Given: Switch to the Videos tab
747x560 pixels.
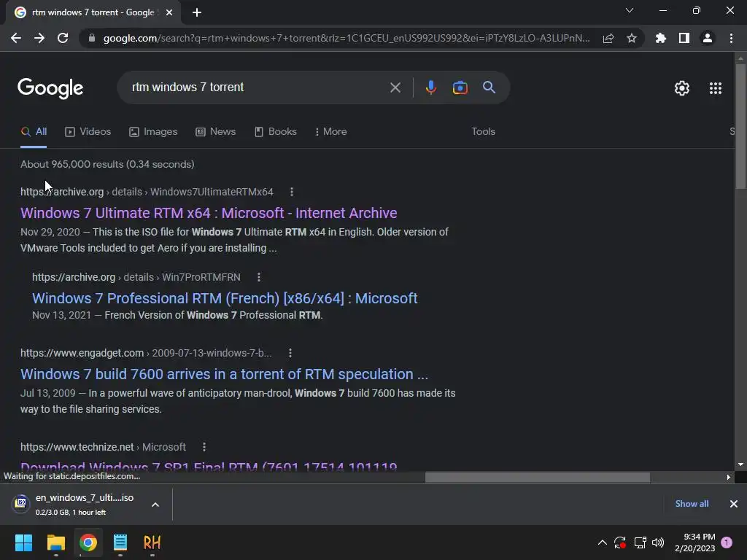Looking at the screenshot, I should point(88,131).
